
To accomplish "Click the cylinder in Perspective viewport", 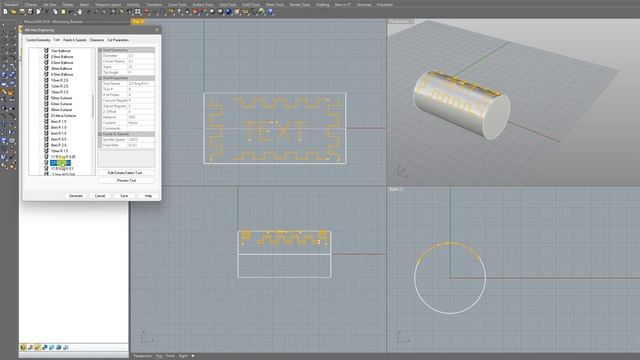I will (461, 105).
